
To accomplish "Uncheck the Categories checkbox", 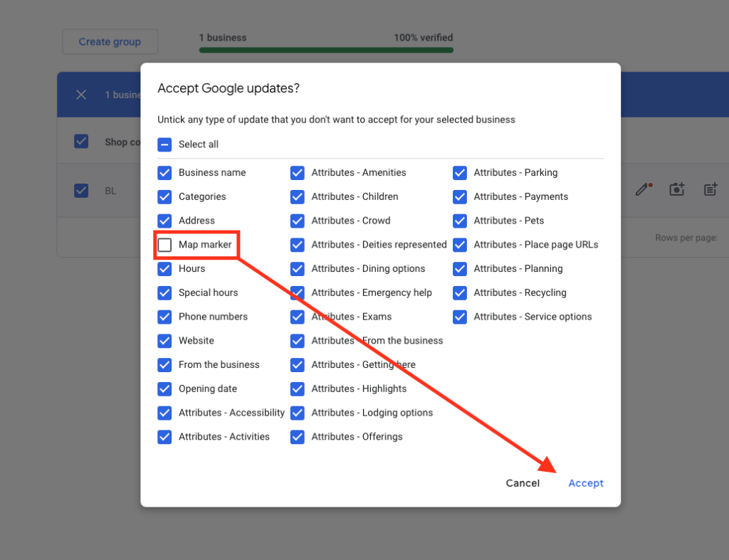I will (x=164, y=196).
